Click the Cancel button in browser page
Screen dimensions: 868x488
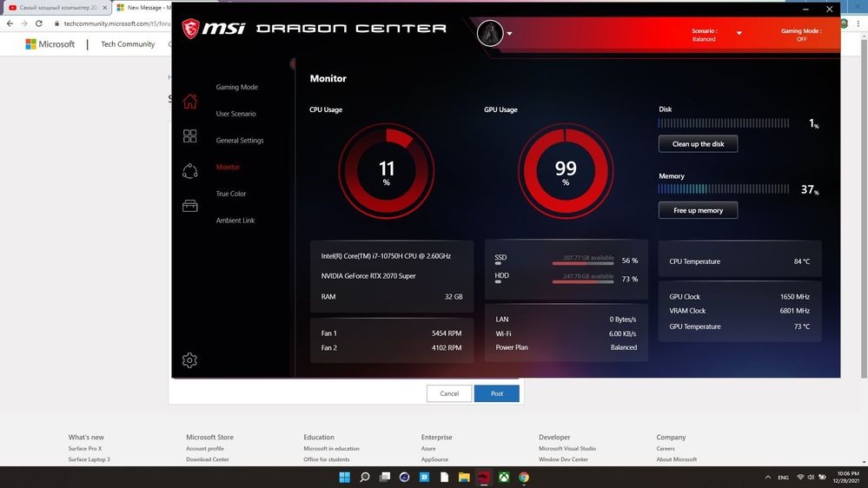click(449, 393)
